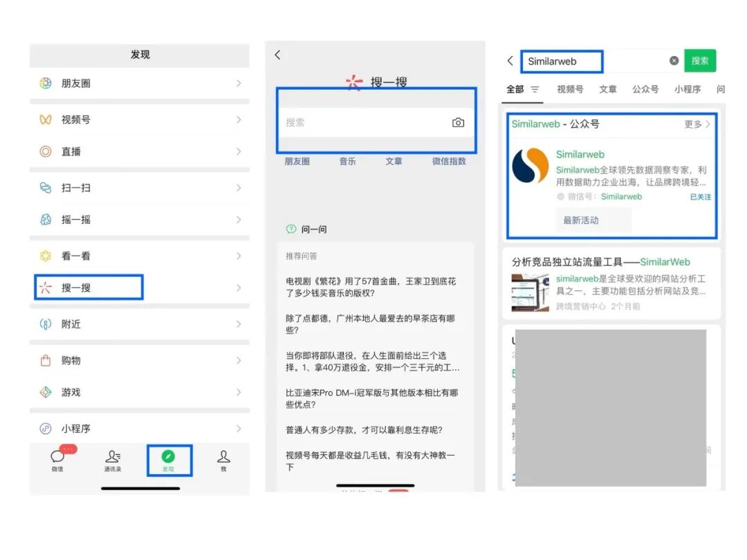
Task: Switch to the 公众号 results tab
Action: pyautogui.click(x=645, y=89)
